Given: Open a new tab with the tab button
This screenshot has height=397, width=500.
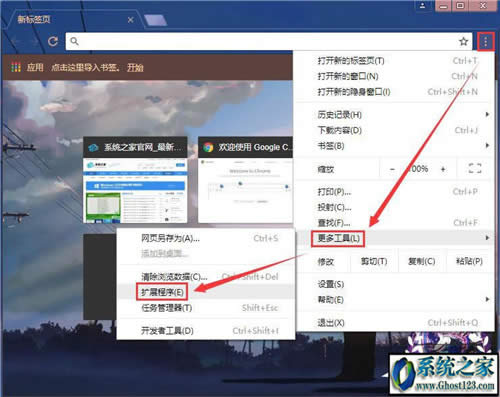Looking at the screenshot, I should tap(155, 20).
